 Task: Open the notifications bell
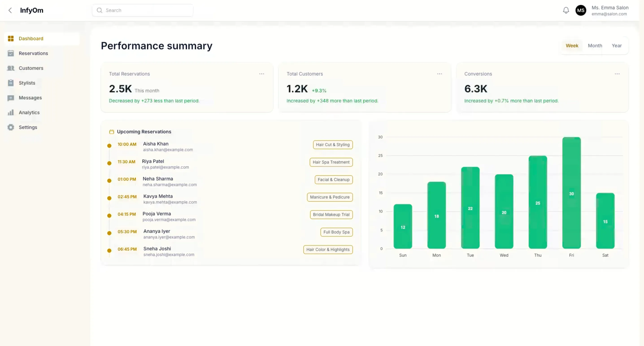tap(566, 10)
